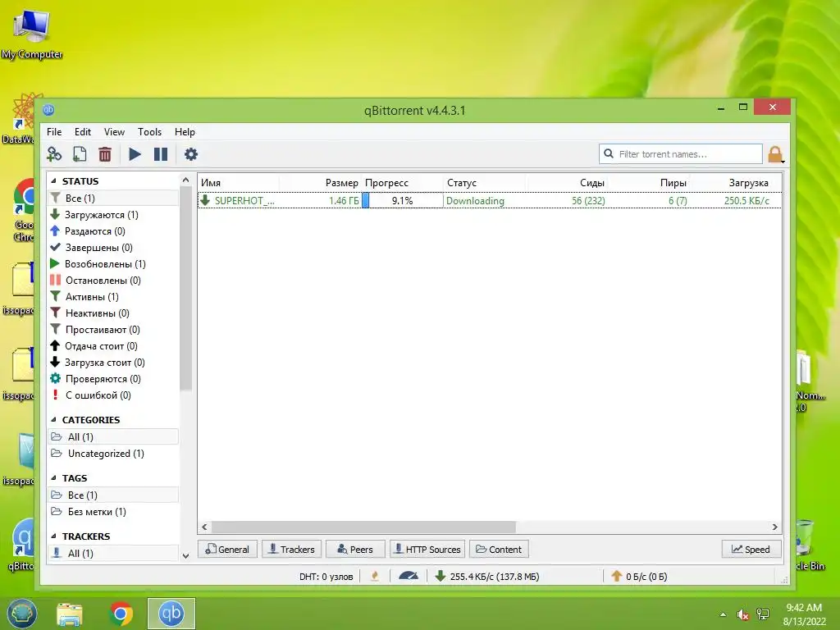Sort by the Статус column header
Viewport: 840px width, 630px height.
[x=485, y=183]
